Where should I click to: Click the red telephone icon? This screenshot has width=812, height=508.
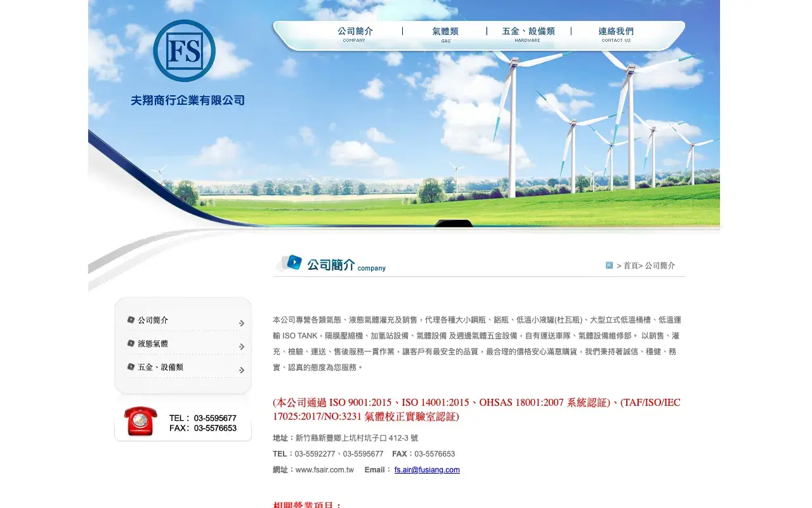tap(140, 421)
